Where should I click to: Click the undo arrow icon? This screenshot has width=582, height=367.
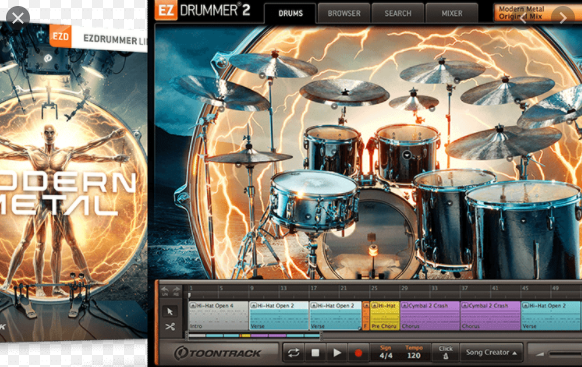click(165, 291)
